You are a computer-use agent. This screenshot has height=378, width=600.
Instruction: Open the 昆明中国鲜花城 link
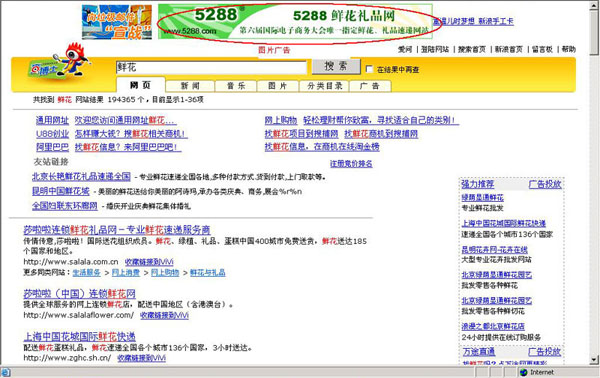tap(61, 191)
